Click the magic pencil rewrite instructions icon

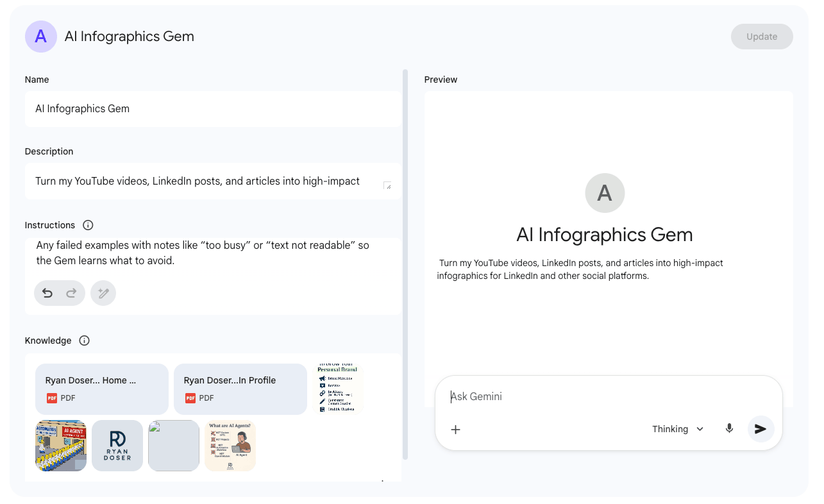coord(103,293)
